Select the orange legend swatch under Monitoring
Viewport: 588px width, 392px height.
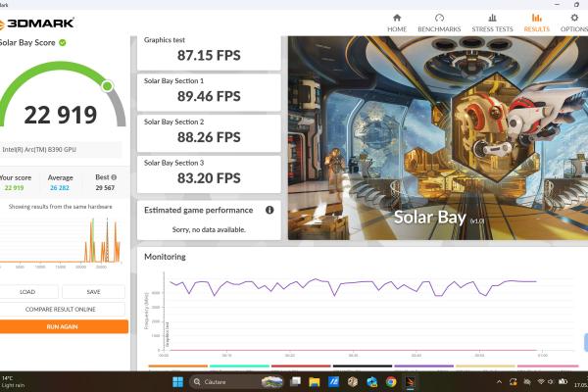point(178,367)
